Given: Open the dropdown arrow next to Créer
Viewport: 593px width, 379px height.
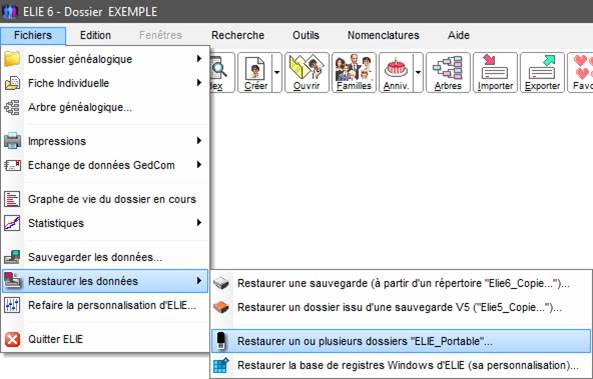Looking at the screenshot, I should pos(277,73).
